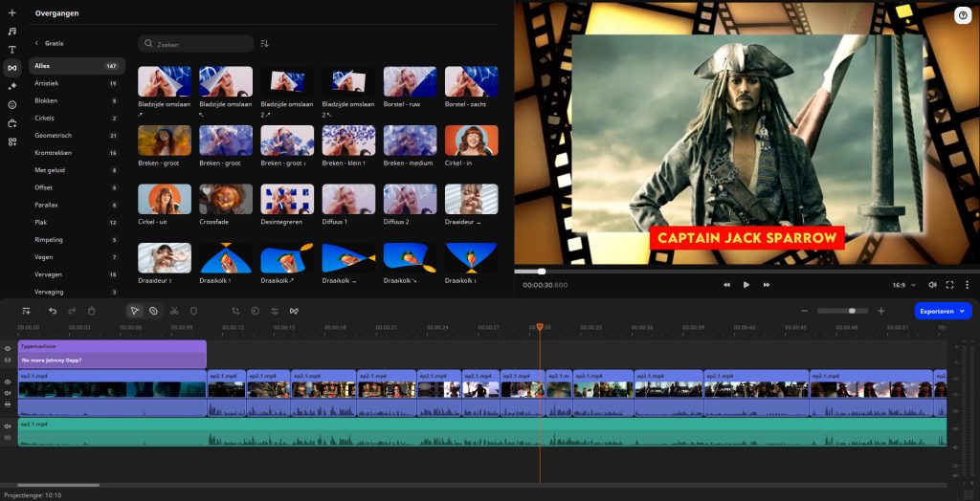
Task: Select the scissors split tool
Action: pos(174,311)
